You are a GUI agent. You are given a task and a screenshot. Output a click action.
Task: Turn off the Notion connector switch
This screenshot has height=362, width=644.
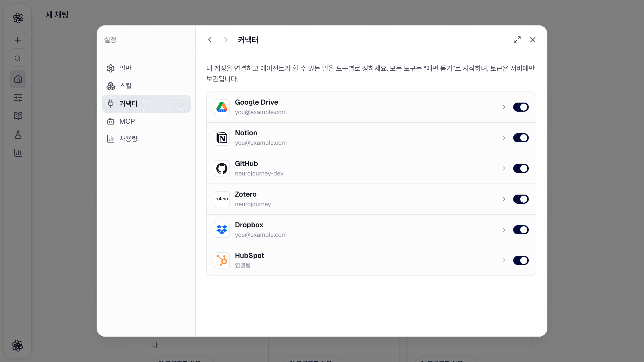(521, 138)
